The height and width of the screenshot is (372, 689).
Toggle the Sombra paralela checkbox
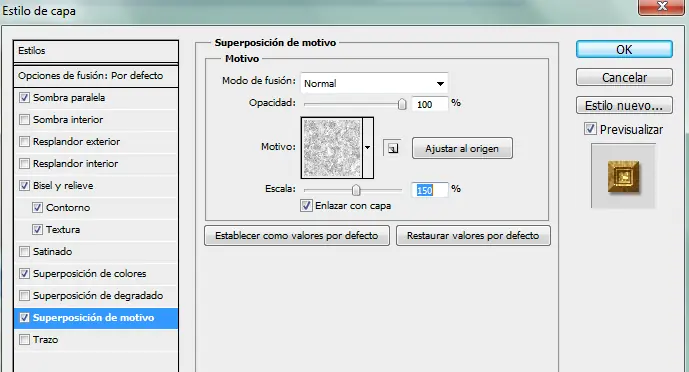click(25, 98)
